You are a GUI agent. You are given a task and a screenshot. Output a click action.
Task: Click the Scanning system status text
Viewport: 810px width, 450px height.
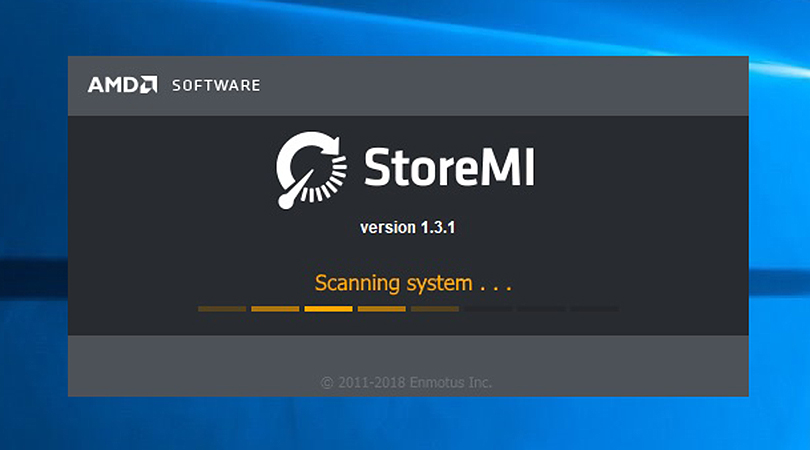click(x=413, y=284)
